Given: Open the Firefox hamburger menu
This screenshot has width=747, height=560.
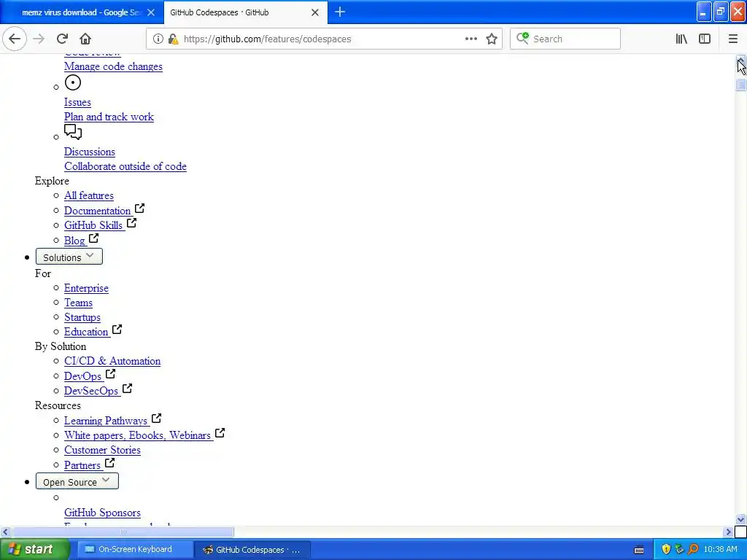Looking at the screenshot, I should (x=732, y=39).
